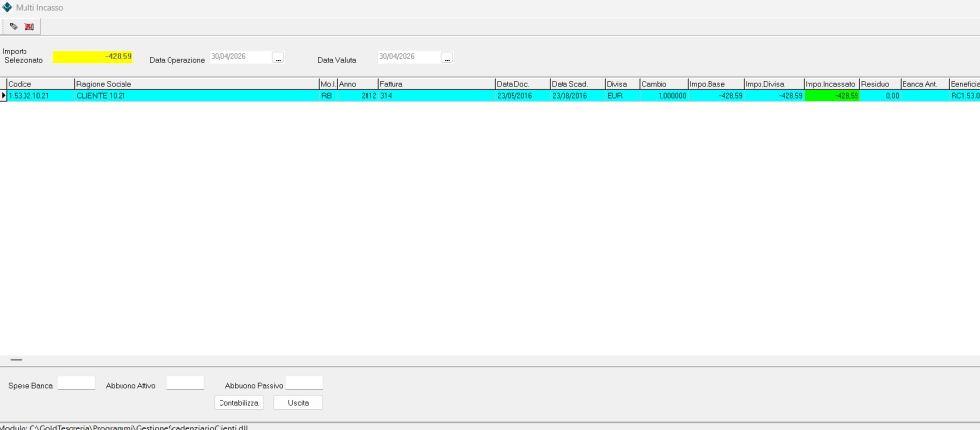Select the row indicator arrow of first row
The image size is (980, 430).
[x=3, y=96]
